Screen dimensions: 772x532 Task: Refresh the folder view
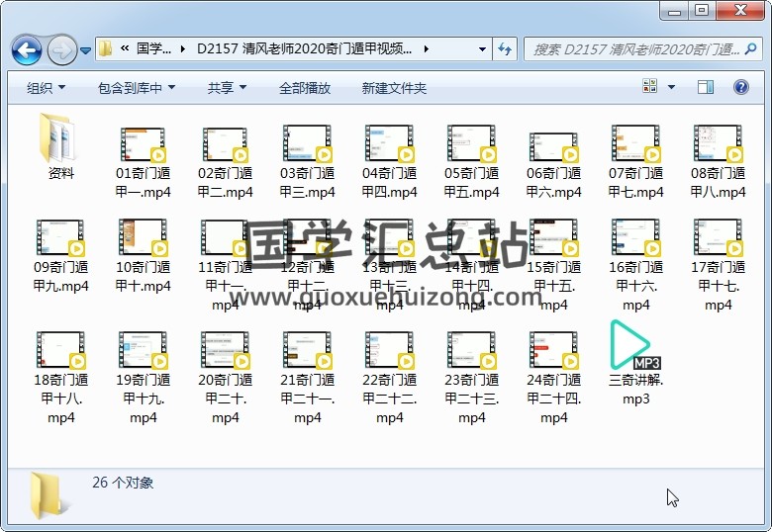pyautogui.click(x=505, y=48)
